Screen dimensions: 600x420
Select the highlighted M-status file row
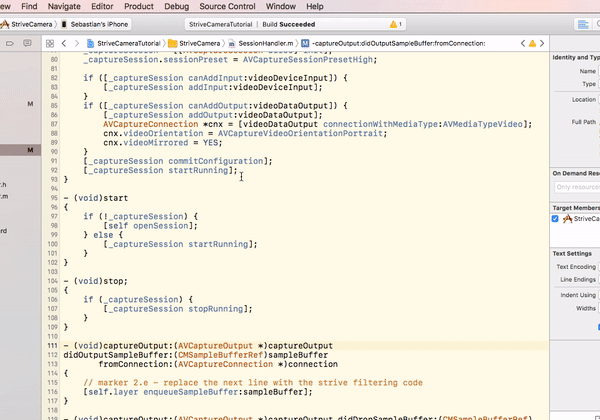[x=20, y=150]
